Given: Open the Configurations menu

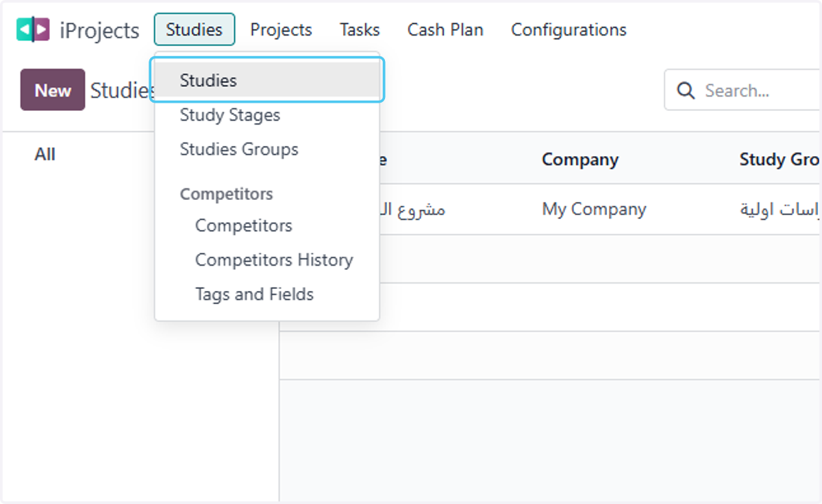Looking at the screenshot, I should coord(569,30).
